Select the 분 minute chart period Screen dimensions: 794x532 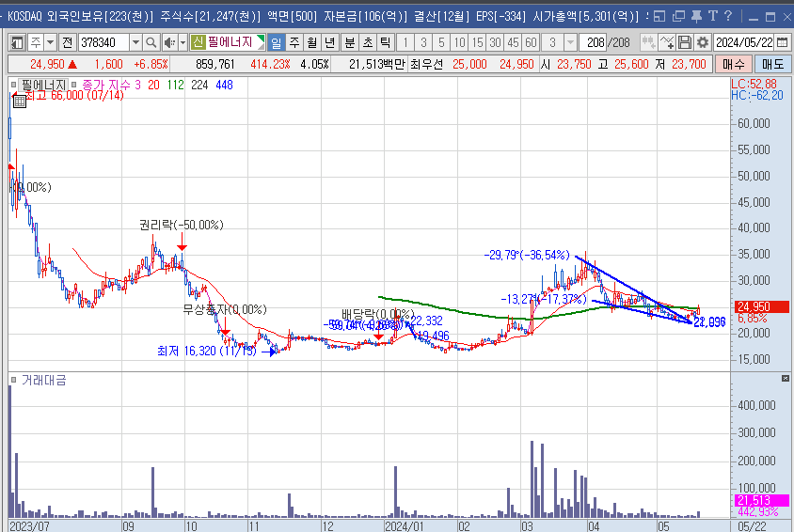[350, 42]
